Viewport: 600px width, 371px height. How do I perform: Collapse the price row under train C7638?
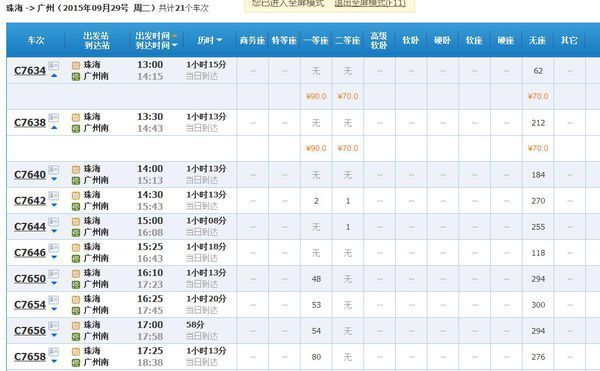(x=54, y=127)
